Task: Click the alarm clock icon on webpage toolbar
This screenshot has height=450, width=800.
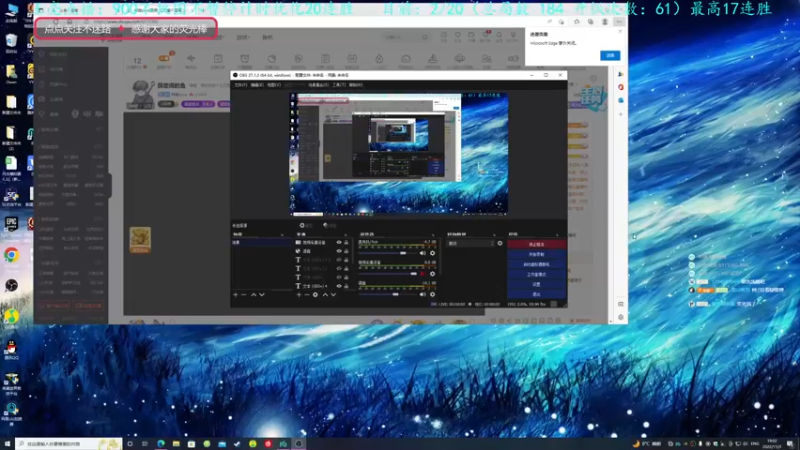Action: 245,59
